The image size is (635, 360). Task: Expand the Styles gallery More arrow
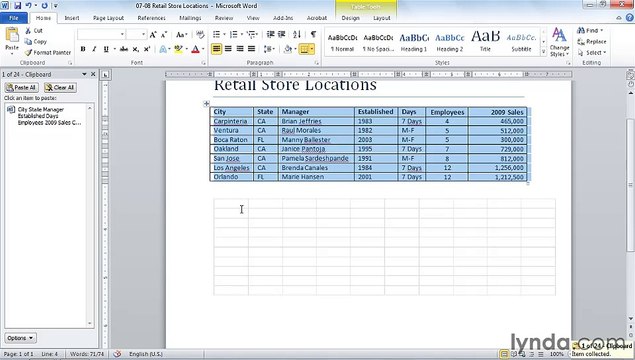click(543, 52)
